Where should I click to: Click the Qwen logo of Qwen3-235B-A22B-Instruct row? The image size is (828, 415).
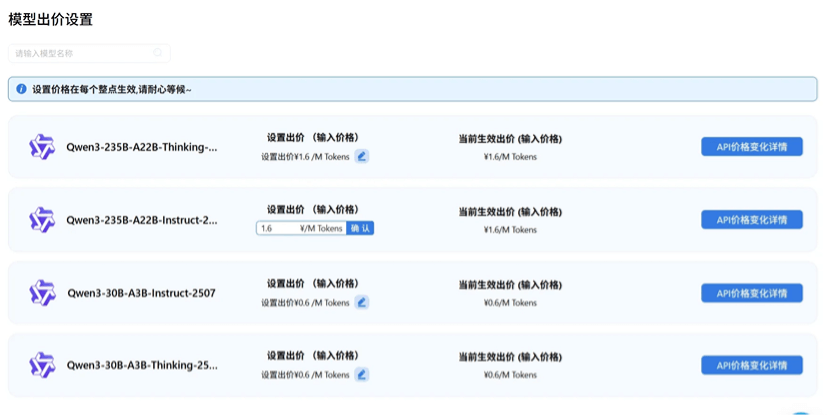(42, 220)
